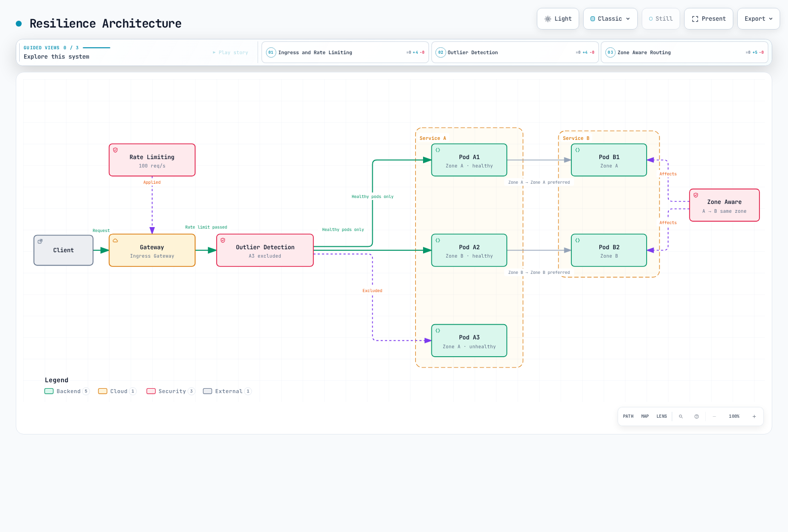The height and width of the screenshot is (532, 788).
Task: Click the code icon on Pod B1
Action: [578, 150]
